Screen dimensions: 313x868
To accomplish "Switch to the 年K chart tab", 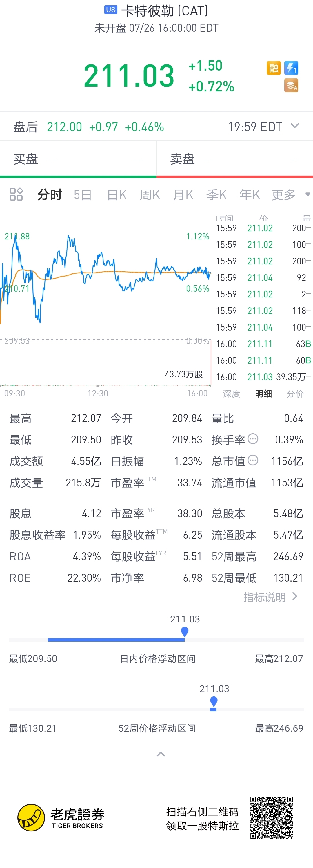I will (250, 195).
